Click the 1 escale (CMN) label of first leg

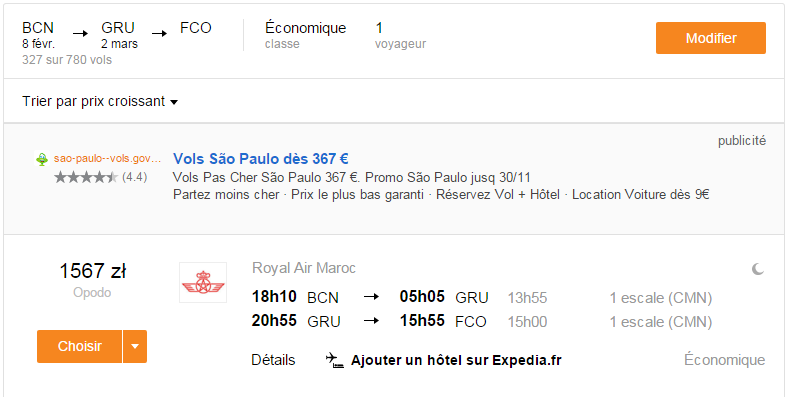pyautogui.click(x=661, y=298)
